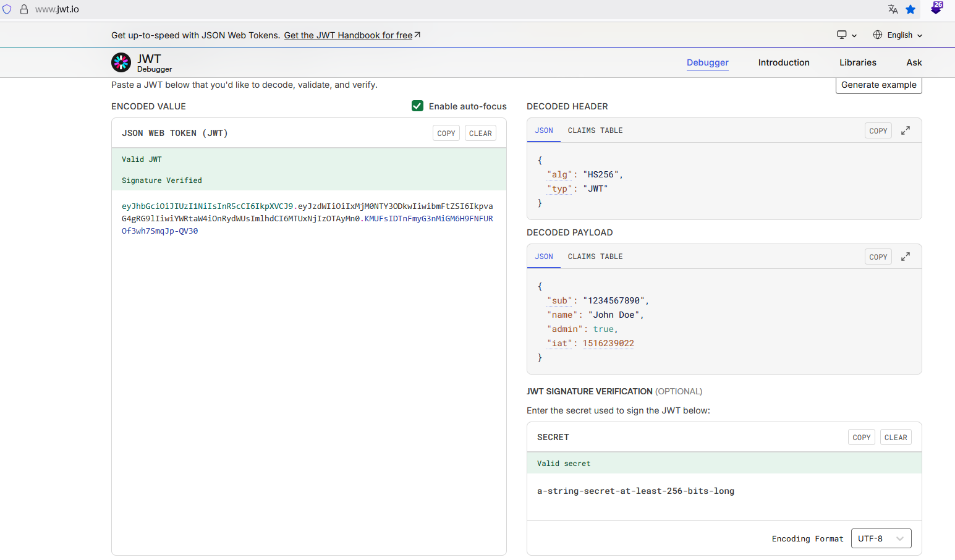The height and width of the screenshot is (560, 955).
Task: Click the padlock site security icon
Action: tap(24, 9)
